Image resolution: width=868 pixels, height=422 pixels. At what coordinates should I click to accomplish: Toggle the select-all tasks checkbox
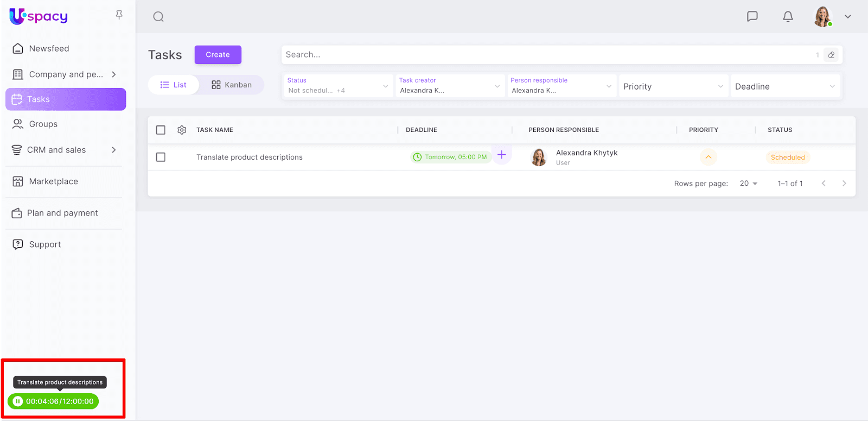click(161, 130)
